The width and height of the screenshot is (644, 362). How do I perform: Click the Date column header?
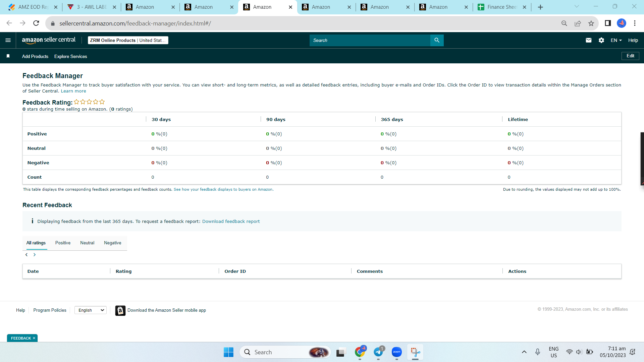[x=33, y=271]
